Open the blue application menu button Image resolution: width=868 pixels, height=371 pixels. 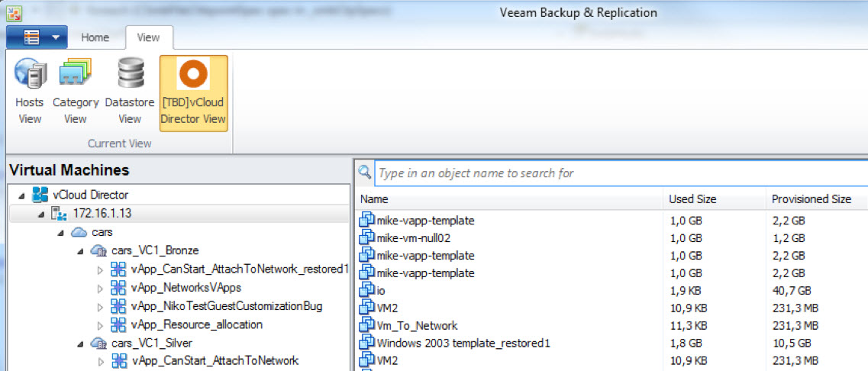pos(37,37)
